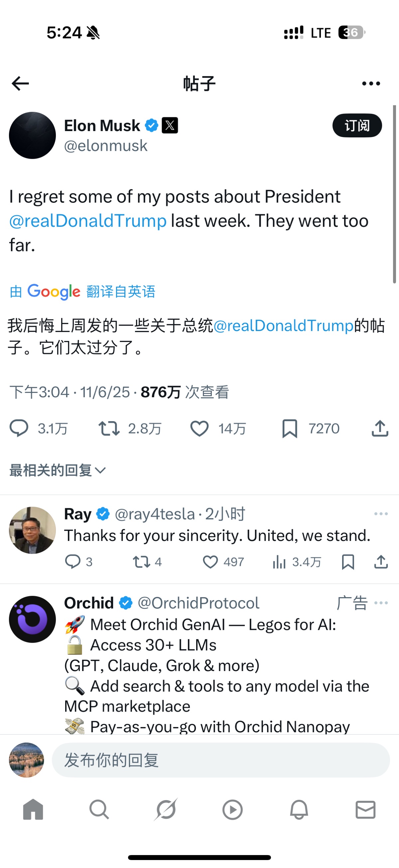Screen dimensions: 399x868
Task: Like Ray's reply
Action: [x=210, y=562]
